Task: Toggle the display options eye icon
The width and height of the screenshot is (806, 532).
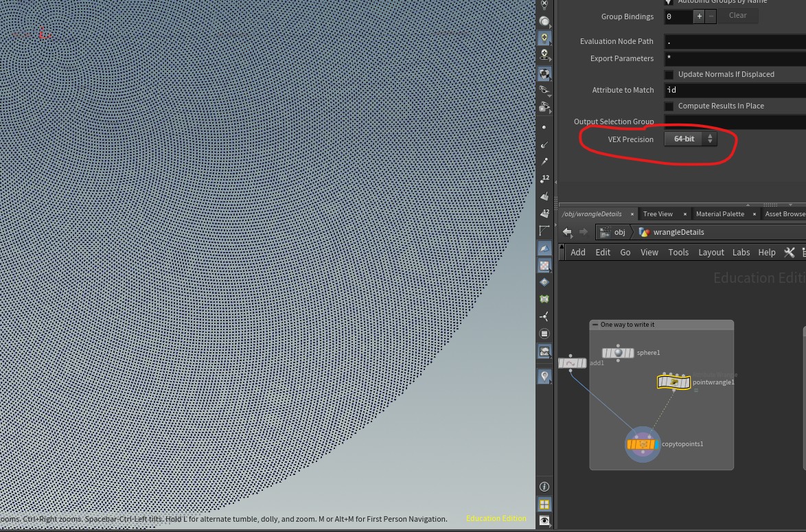Action: 544,521
